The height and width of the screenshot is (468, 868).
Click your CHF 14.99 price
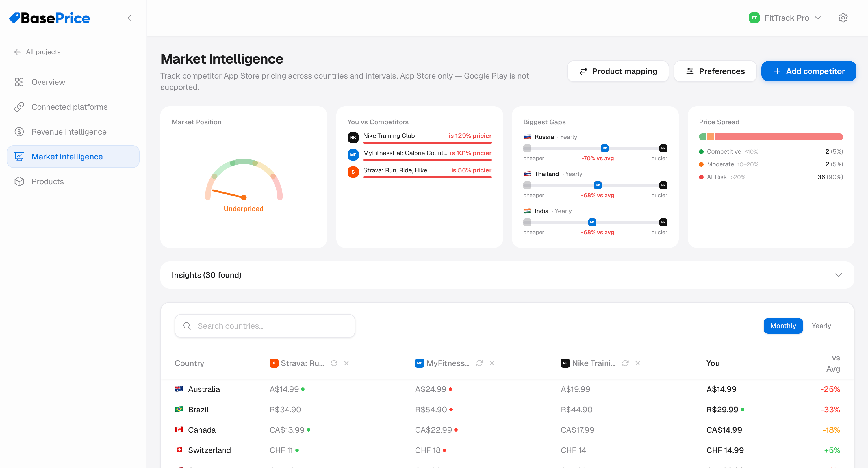coord(725,450)
